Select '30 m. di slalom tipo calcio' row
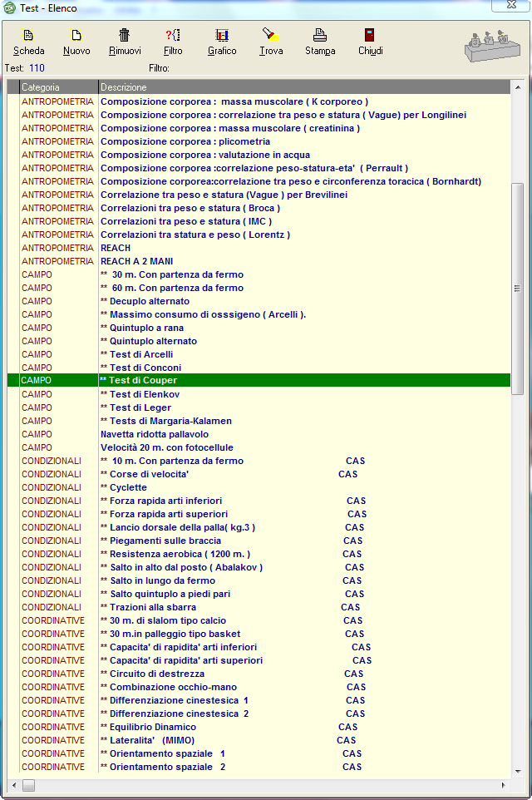This screenshot has height=800, width=532. pos(259,620)
